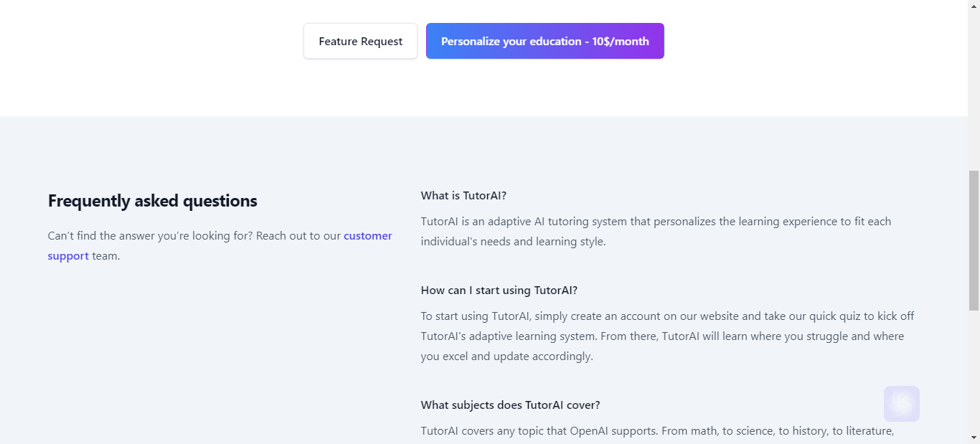The image size is (980, 444).
Task: Click scrollbar track above the thumb
Action: (974, 91)
